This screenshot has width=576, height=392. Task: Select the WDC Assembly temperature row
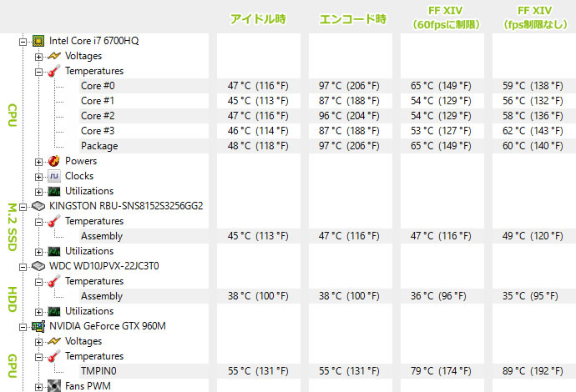(102, 296)
